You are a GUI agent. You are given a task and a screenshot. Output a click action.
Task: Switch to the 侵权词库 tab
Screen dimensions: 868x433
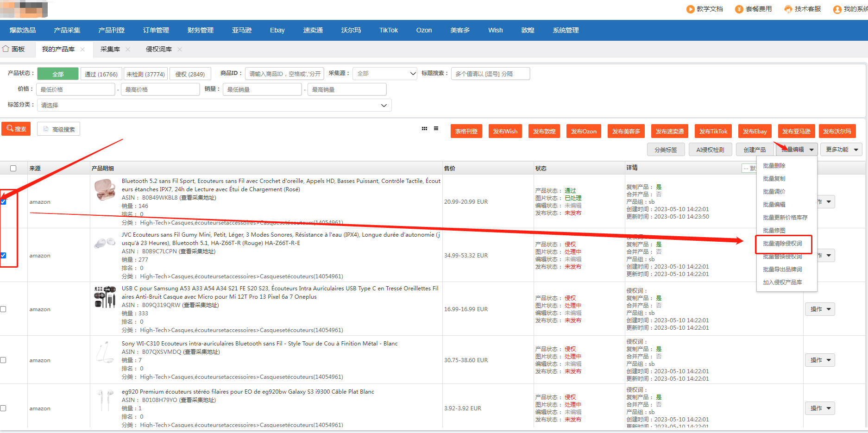point(159,49)
